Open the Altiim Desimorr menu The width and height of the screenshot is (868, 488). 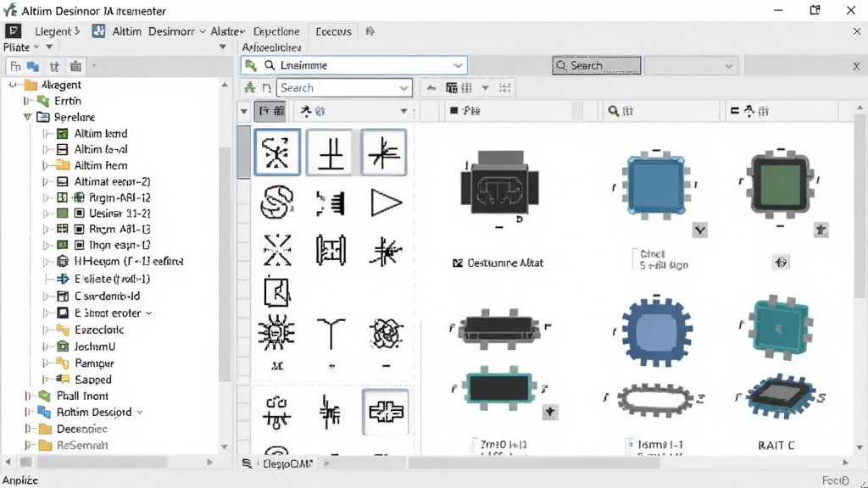click(x=159, y=31)
